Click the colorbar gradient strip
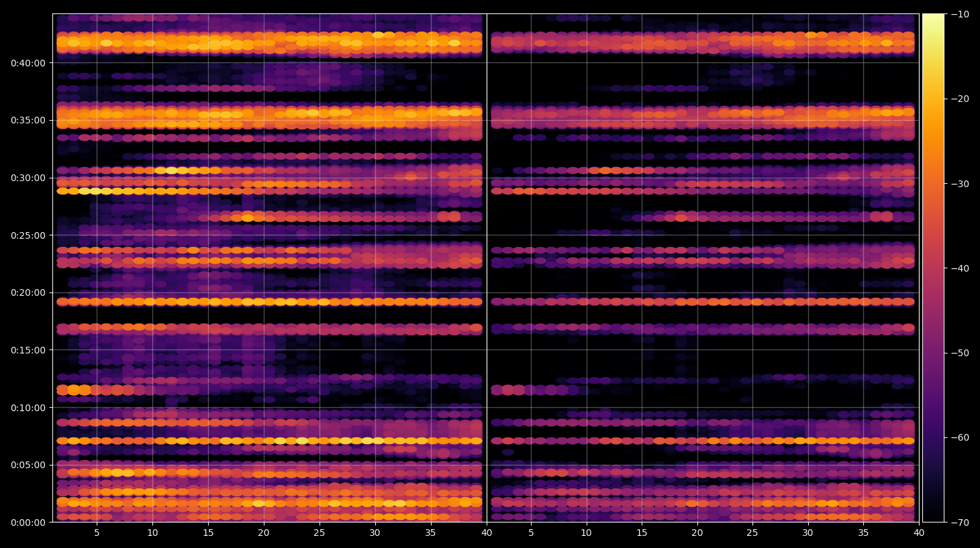 click(933, 268)
